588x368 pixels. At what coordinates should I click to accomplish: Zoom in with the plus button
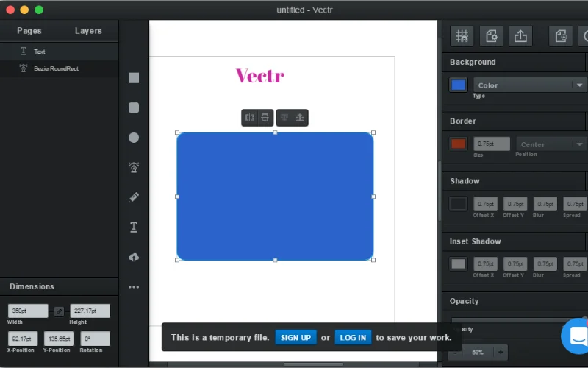501,353
